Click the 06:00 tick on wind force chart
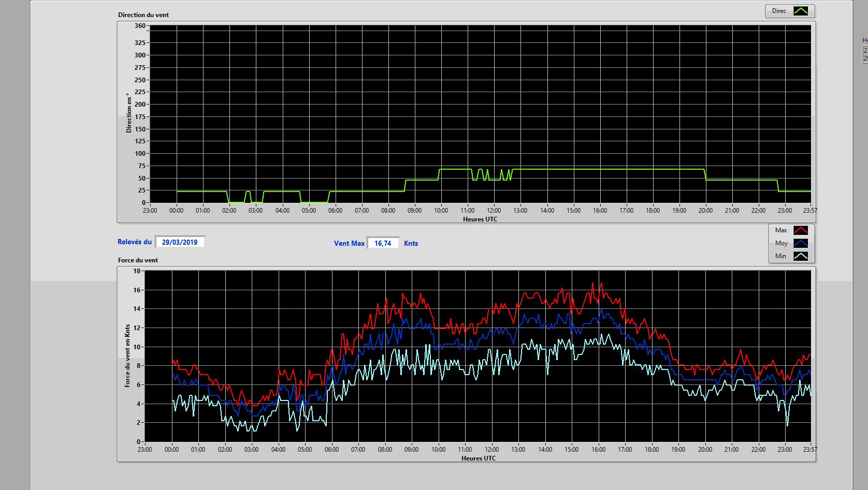 [x=331, y=450]
